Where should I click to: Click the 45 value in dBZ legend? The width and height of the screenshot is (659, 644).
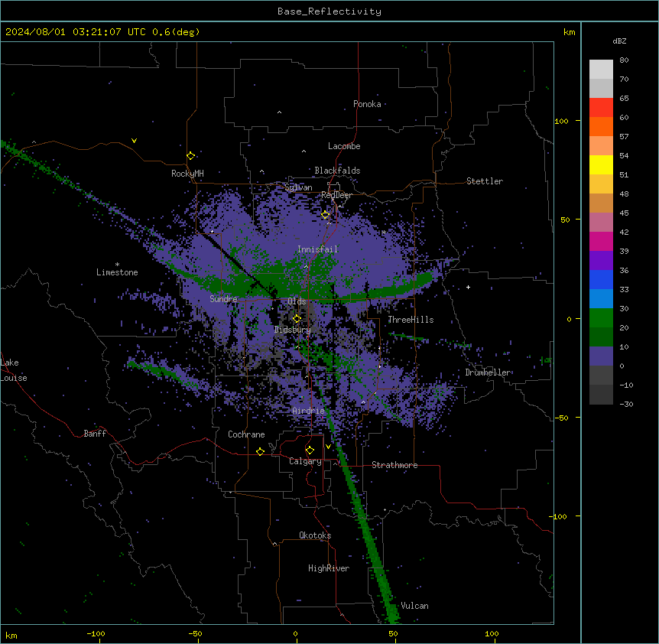[624, 213]
